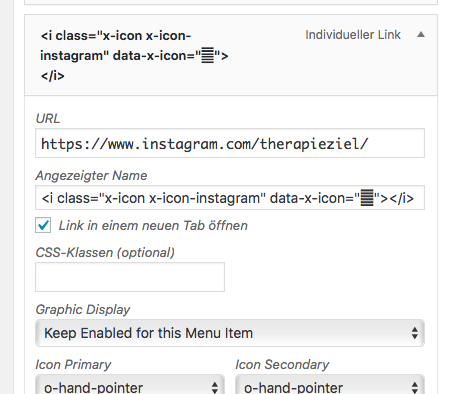Focus the empty CSS-Klassen (optional) field
Screen dimensions: 457x394
(x=130, y=277)
